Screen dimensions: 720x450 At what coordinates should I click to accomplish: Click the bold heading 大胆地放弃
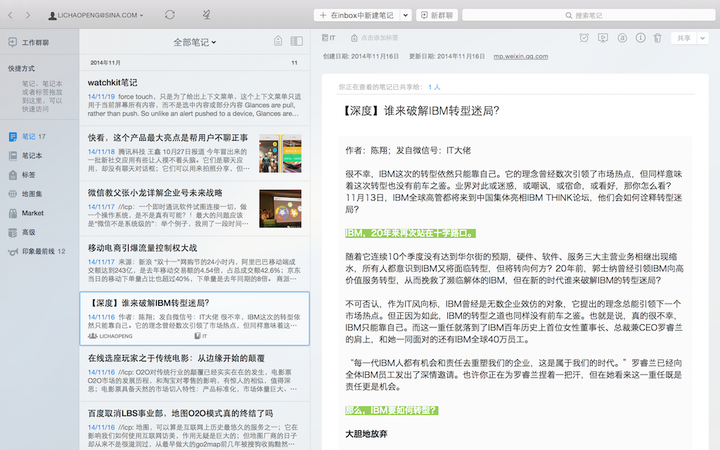(x=366, y=434)
